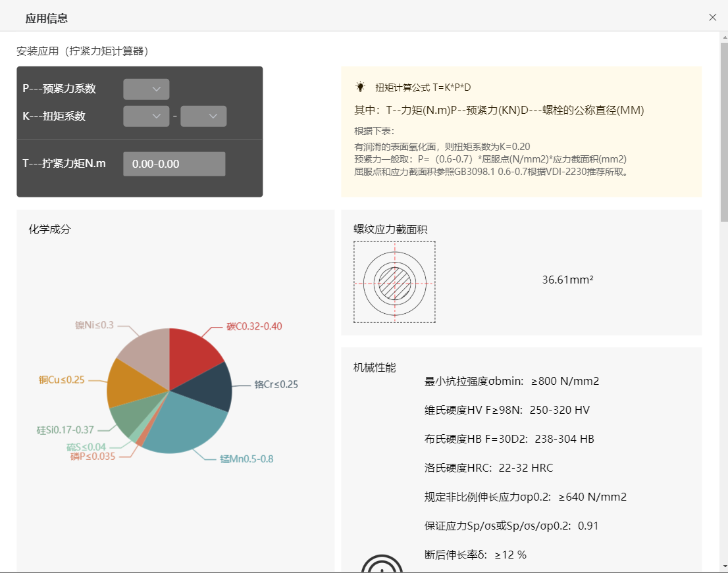Click the T拧紧力矩 result field
The image size is (728, 573).
[x=174, y=164]
